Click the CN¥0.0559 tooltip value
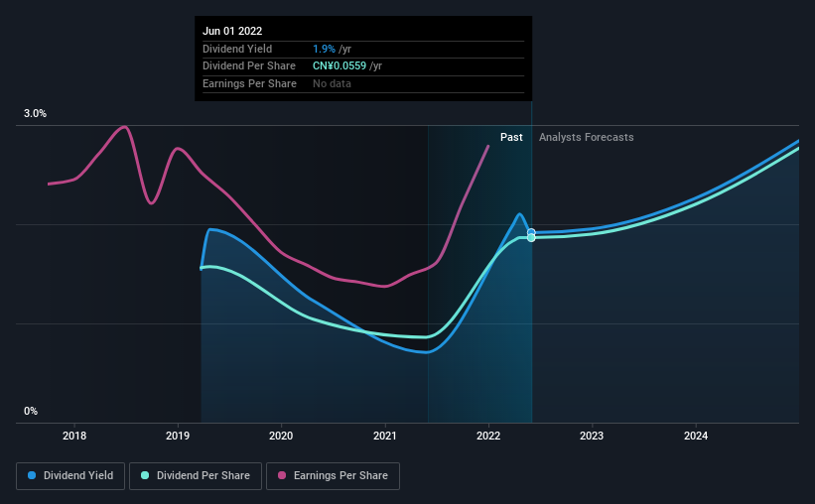 340,66
